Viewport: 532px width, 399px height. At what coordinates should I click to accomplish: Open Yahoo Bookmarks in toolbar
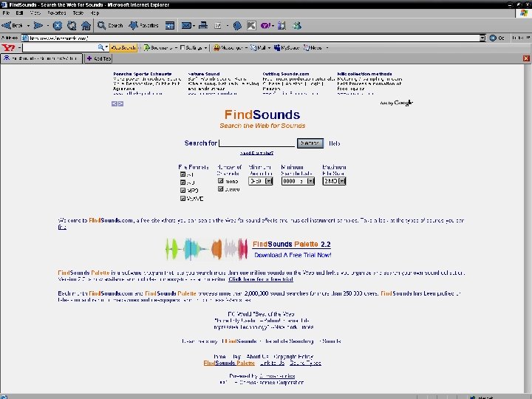158,48
